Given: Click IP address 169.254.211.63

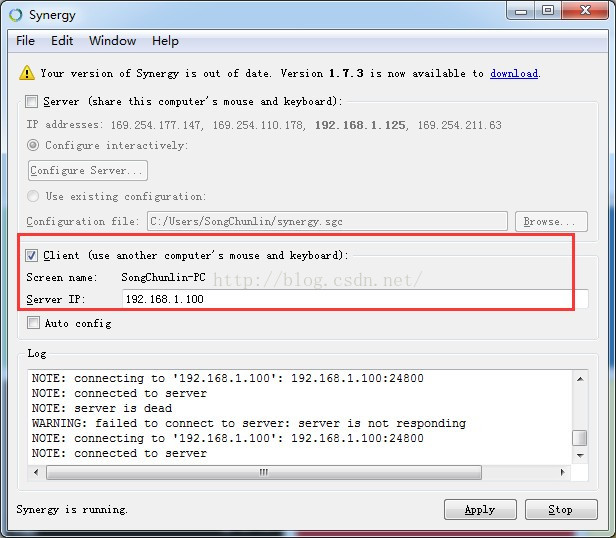Looking at the screenshot, I should [460, 125].
